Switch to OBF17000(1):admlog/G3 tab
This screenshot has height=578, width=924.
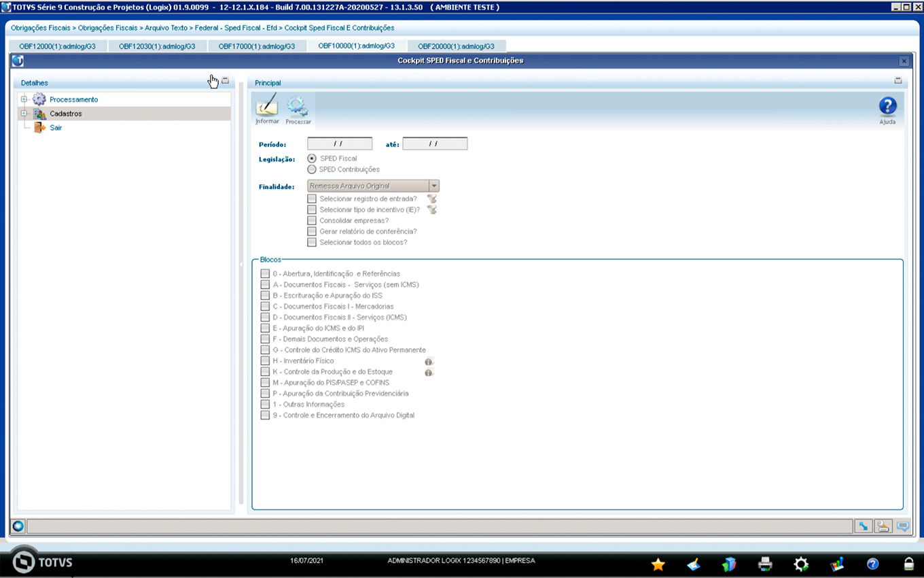(257, 46)
